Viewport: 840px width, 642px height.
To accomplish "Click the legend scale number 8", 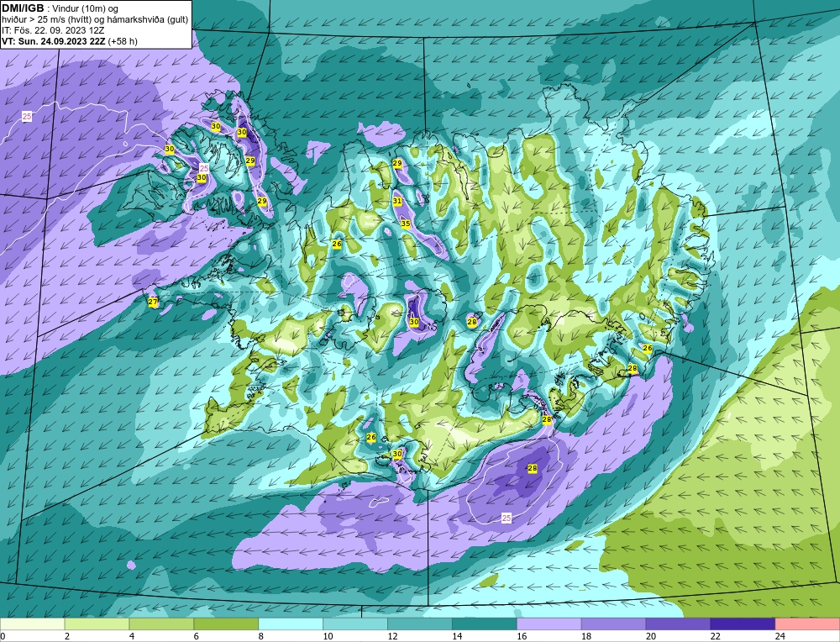I will pos(261,636).
